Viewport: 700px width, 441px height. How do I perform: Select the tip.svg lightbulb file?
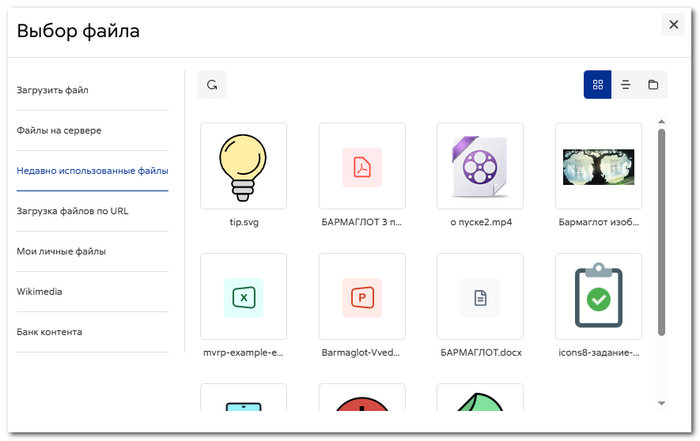click(244, 166)
